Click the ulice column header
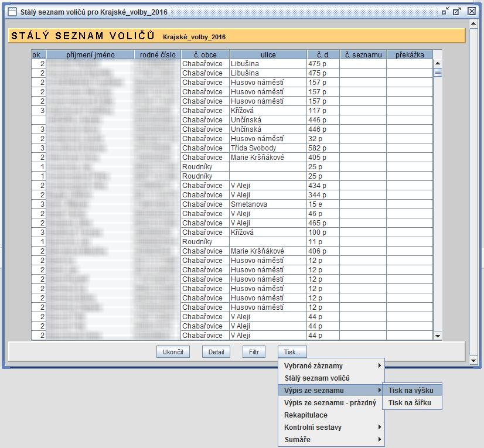 click(268, 54)
